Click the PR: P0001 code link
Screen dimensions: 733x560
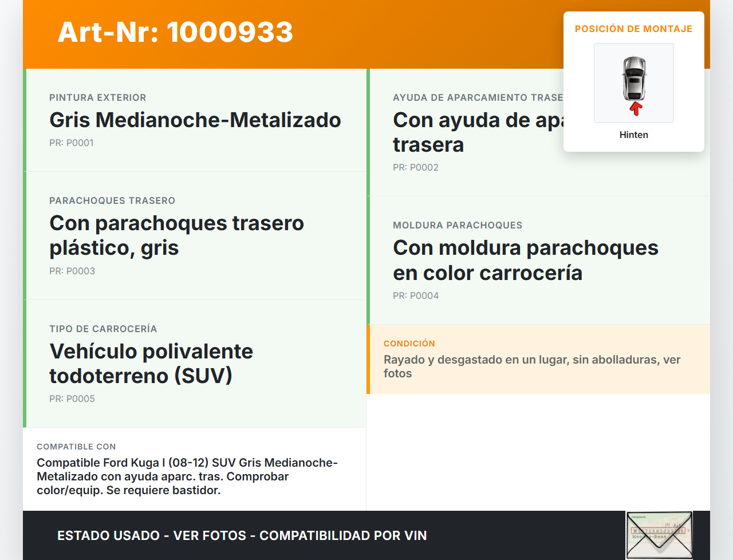pos(72,143)
